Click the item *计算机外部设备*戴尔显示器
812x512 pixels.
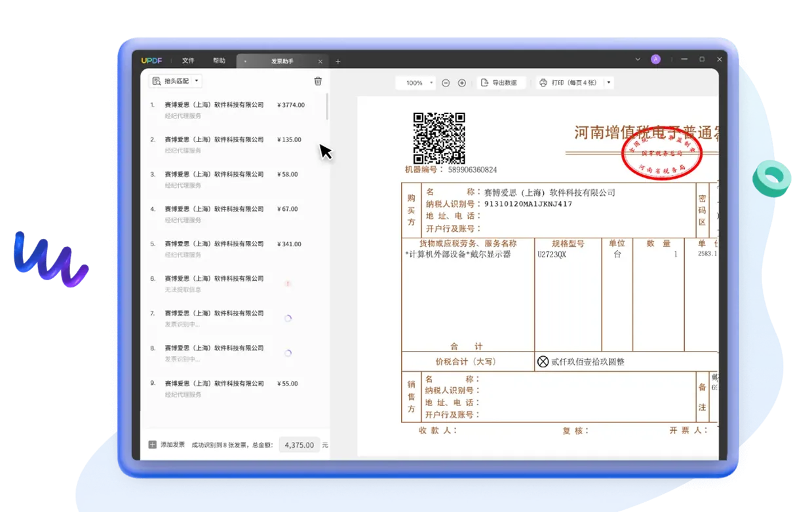tap(457, 254)
